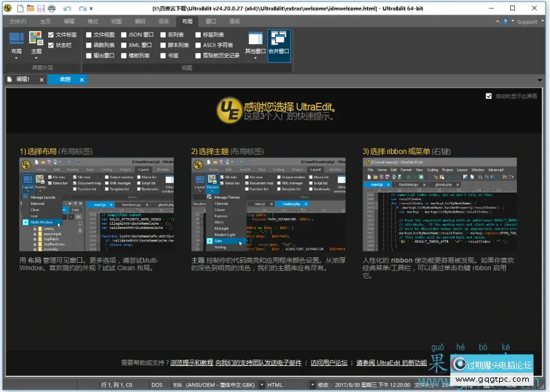Click the 修改 2017/8/30 modified date text
The image size is (550, 392).
coord(364,385)
